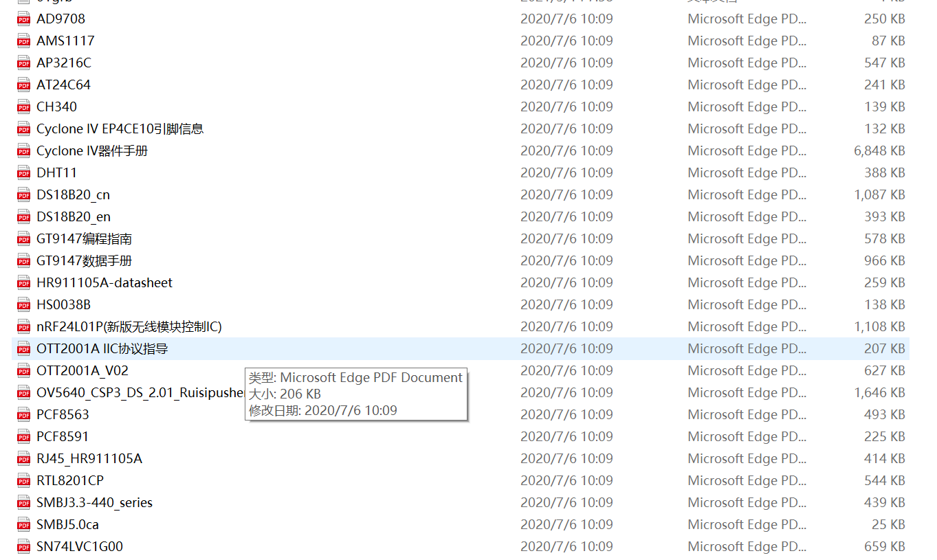This screenshot has width=937, height=560.
Task: Click the 250 KB size value
Action: pyautogui.click(x=885, y=19)
